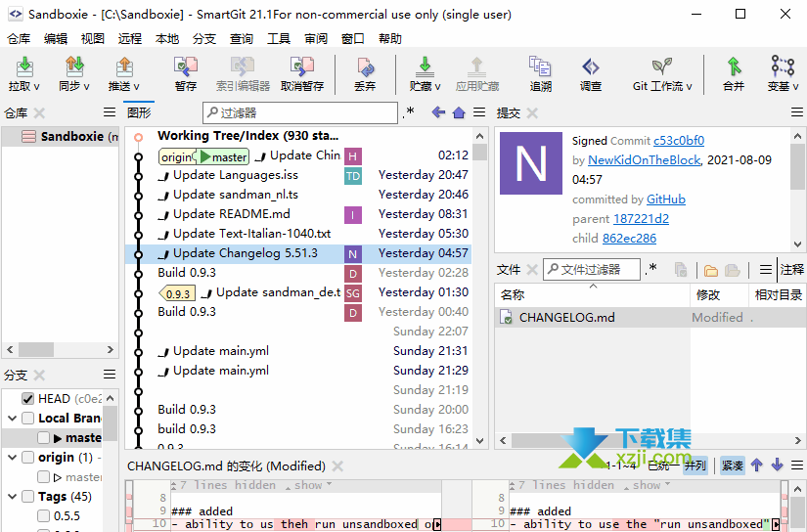Click the 追溯 (Blame) toolbar icon
Viewport: 807px width, 532px height.
pyautogui.click(x=540, y=66)
